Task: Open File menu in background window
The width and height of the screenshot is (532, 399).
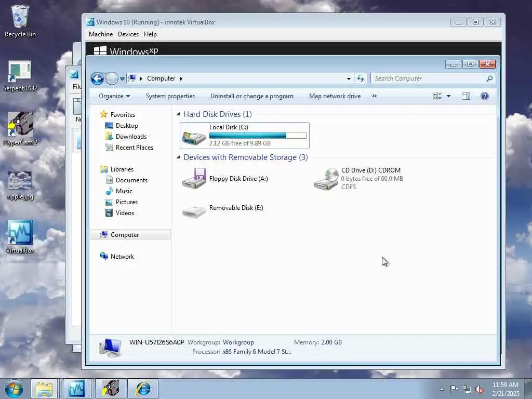Action: coord(77,87)
